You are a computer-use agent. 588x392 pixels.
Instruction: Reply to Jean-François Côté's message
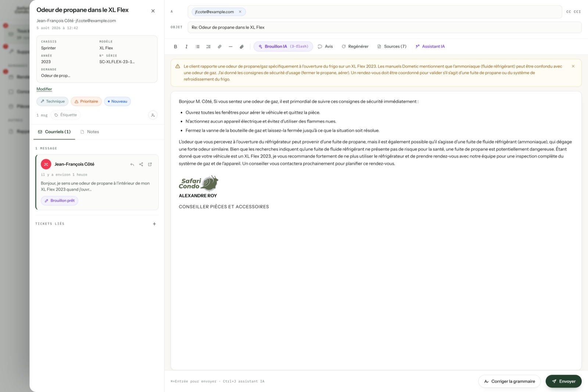(132, 164)
